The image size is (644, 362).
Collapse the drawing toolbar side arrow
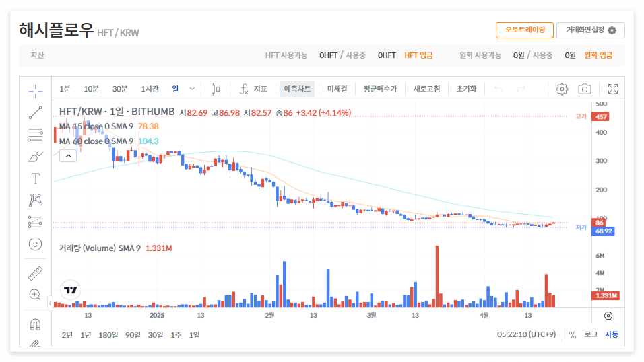click(x=50, y=303)
